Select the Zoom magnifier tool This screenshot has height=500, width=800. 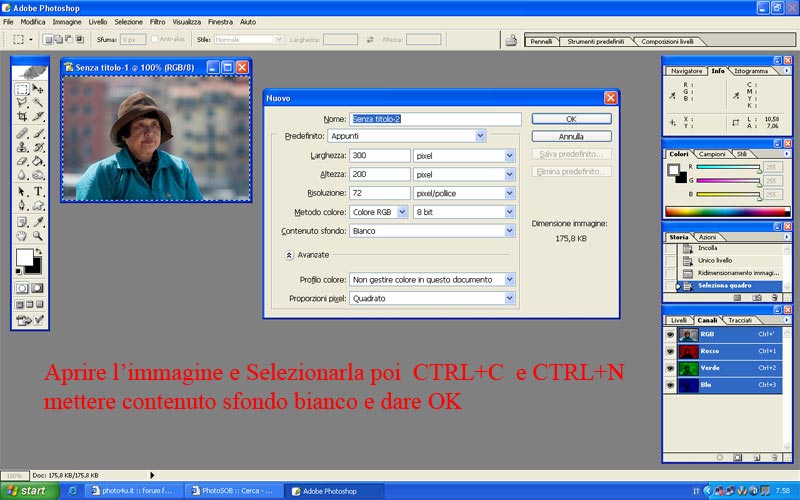click(38, 236)
